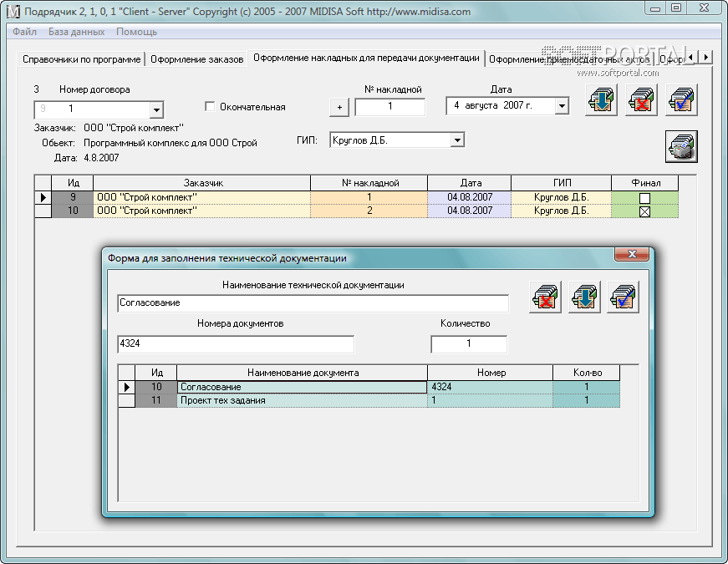
Task: Click the Проект тех задания row
Action: (369, 400)
